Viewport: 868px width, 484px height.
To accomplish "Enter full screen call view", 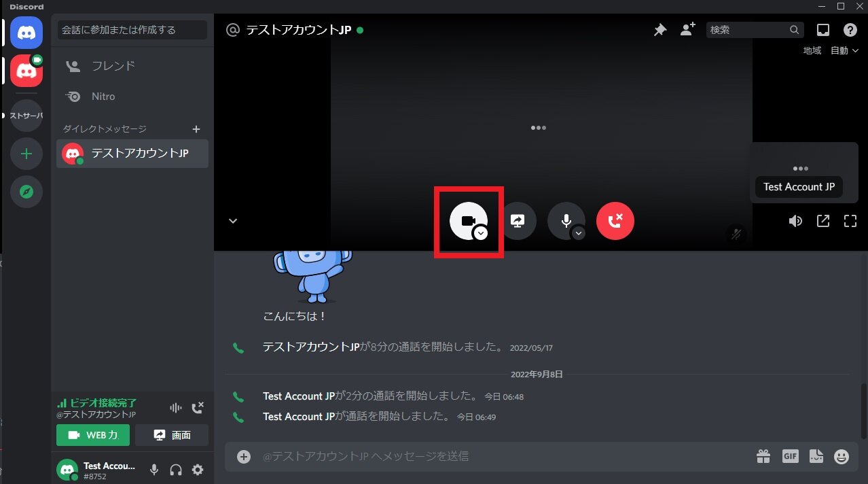I will (850, 221).
